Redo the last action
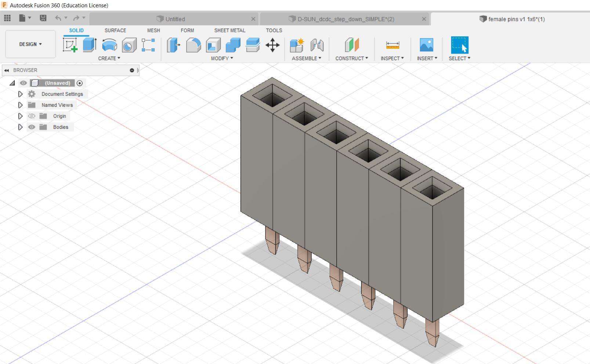This screenshot has width=590, height=364. [x=76, y=18]
